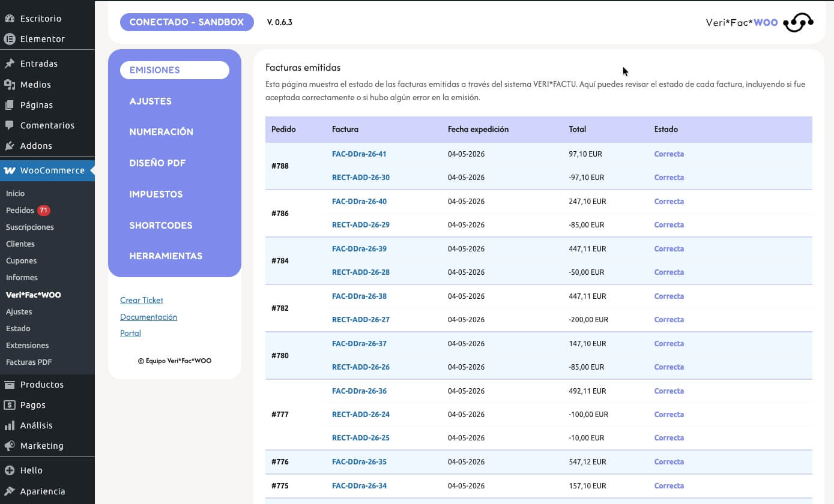Viewport: 834px width, 504px height.
Task: Click the Conectado - Sandbox status badge
Action: click(187, 22)
